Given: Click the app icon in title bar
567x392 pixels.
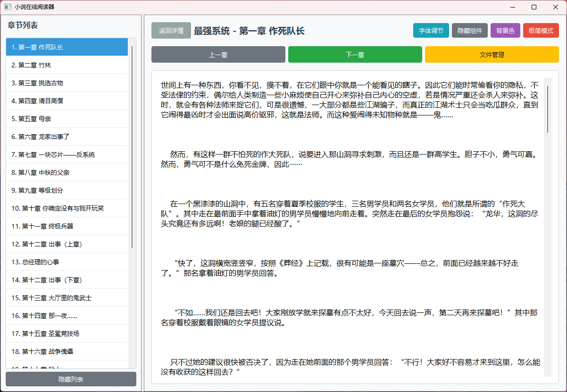Looking at the screenshot, I should [8, 7].
